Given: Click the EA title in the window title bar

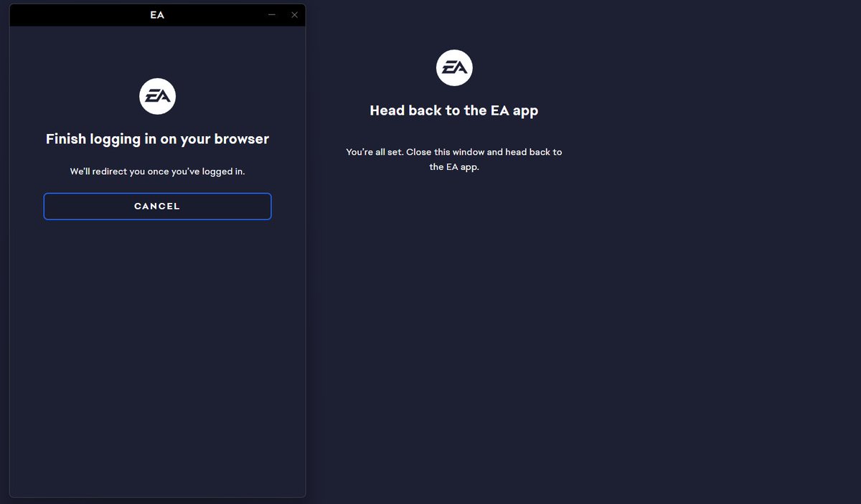Looking at the screenshot, I should 157,14.
